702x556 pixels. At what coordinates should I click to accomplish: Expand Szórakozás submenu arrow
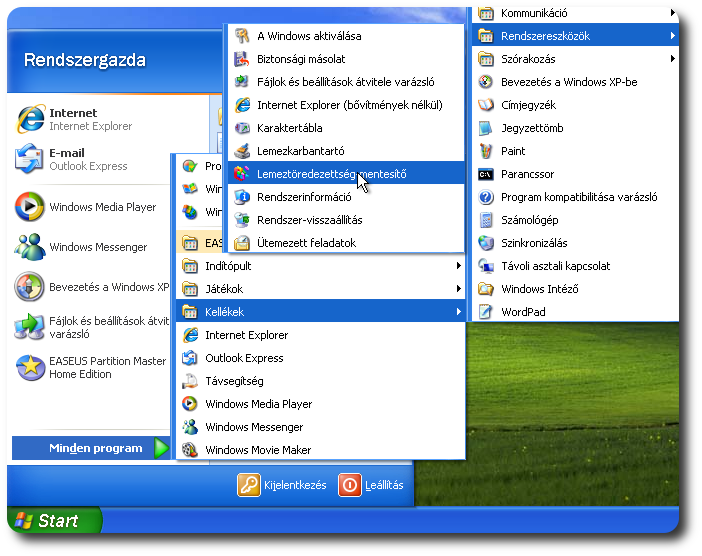672,59
